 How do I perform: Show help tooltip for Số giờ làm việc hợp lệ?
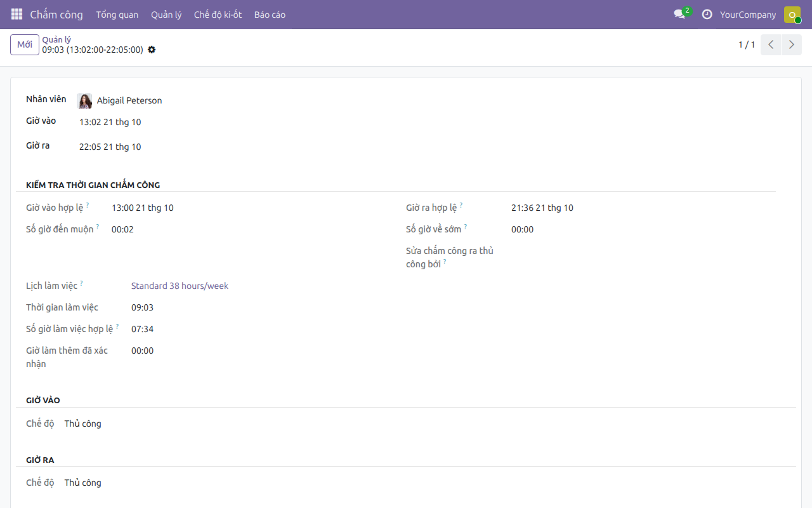coord(117,326)
